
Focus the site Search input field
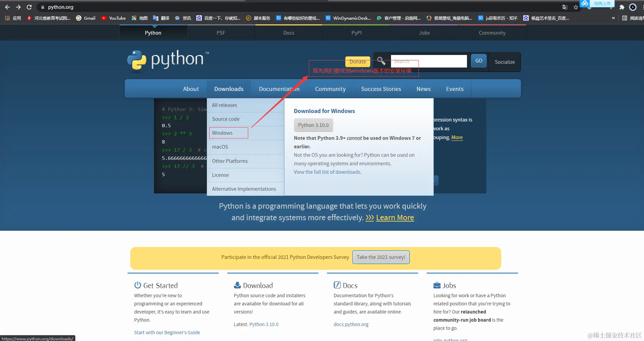point(429,61)
